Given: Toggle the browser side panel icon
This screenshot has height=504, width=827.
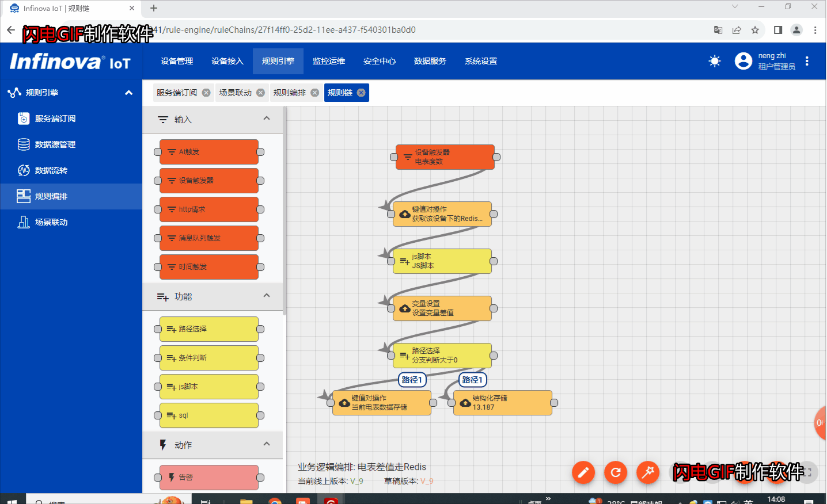Looking at the screenshot, I should (x=778, y=30).
